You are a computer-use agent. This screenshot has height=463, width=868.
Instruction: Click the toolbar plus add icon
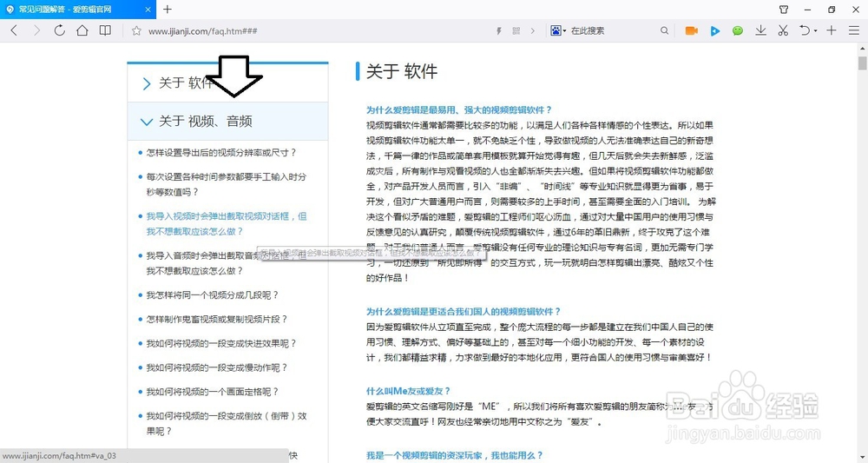pyautogui.click(x=832, y=30)
